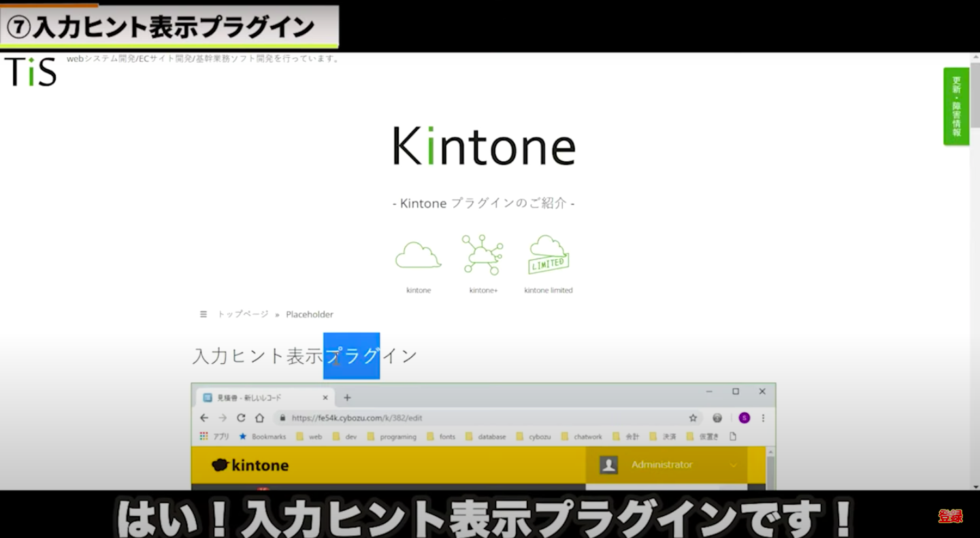Open the kintone limited cloud icon
Screen dimensions: 980x538
pyautogui.click(x=549, y=255)
